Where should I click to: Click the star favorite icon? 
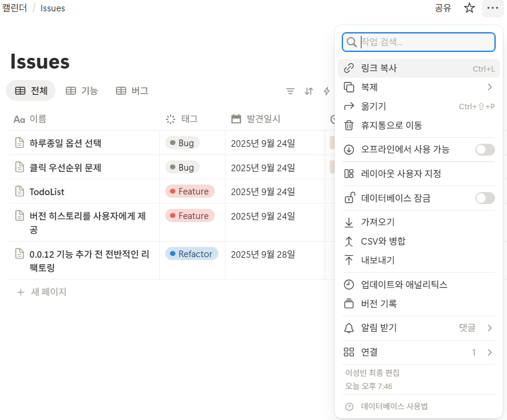point(469,8)
